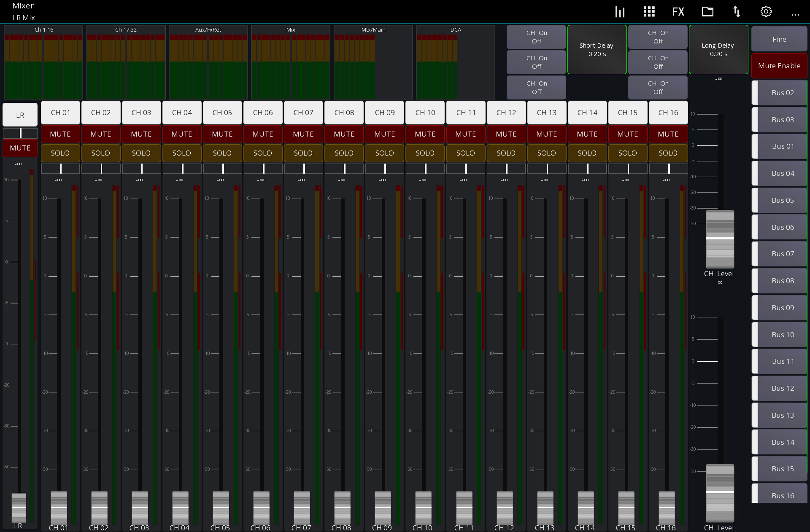Screen dimensions: 810x532
Task: Select the Bus 09 mix
Action: click(779, 308)
